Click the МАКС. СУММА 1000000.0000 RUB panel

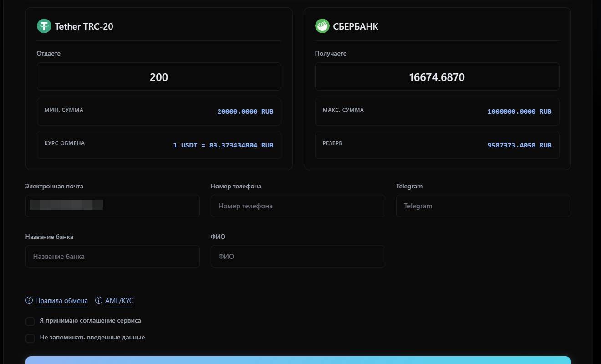[x=437, y=111]
